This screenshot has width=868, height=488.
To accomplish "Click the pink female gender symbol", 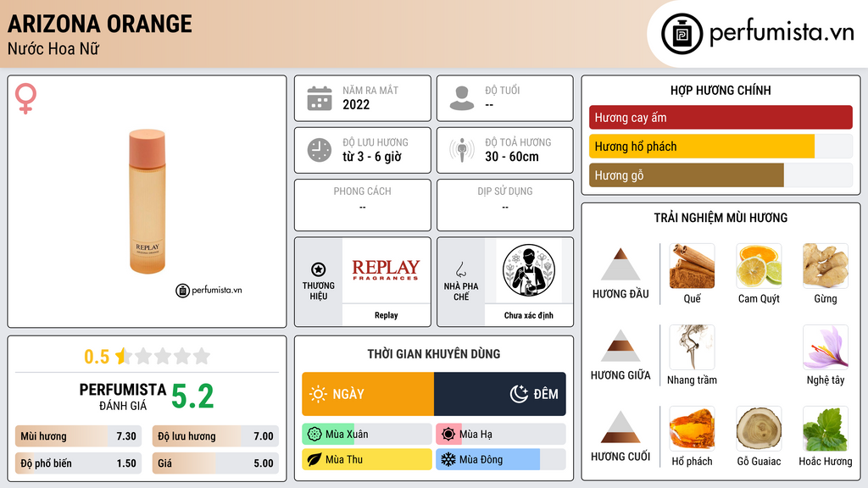I will coord(25,98).
